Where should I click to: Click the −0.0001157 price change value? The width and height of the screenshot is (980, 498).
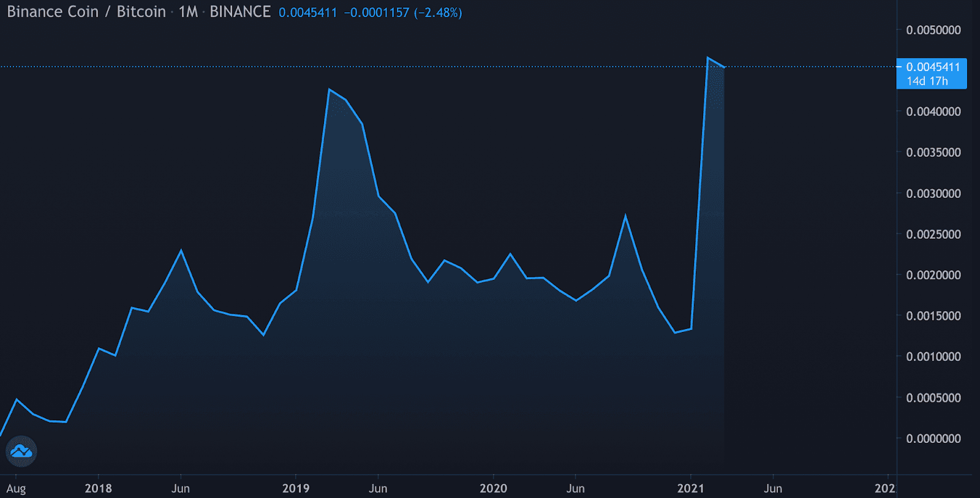[376, 13]
